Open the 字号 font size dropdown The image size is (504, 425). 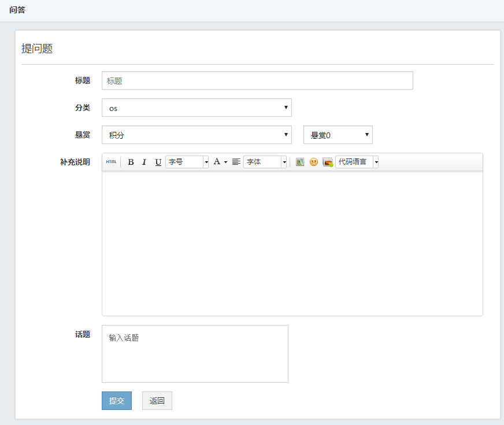(187, 162)
